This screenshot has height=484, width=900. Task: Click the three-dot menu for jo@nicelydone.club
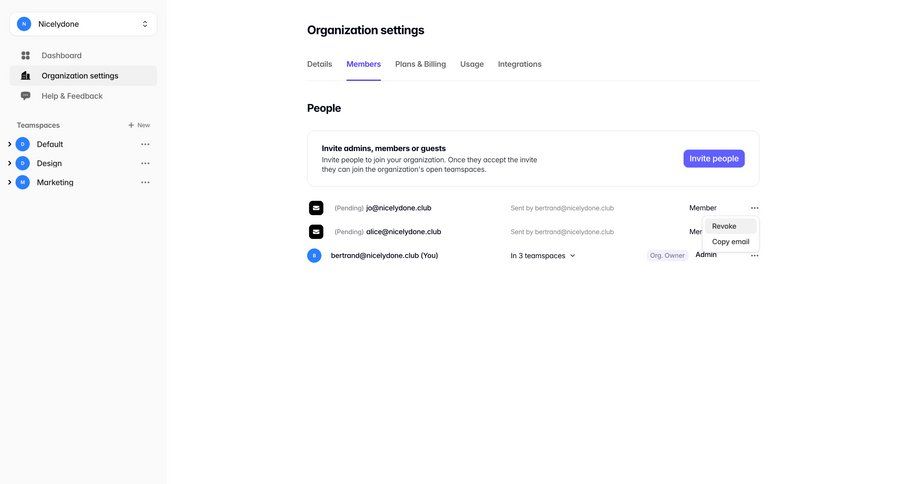coord(755,208)
